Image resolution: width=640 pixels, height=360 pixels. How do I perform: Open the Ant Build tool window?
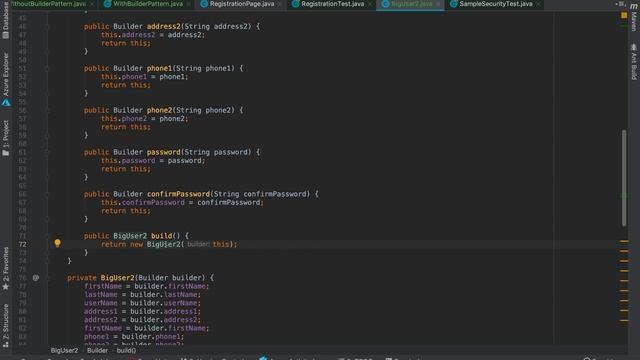633,62
